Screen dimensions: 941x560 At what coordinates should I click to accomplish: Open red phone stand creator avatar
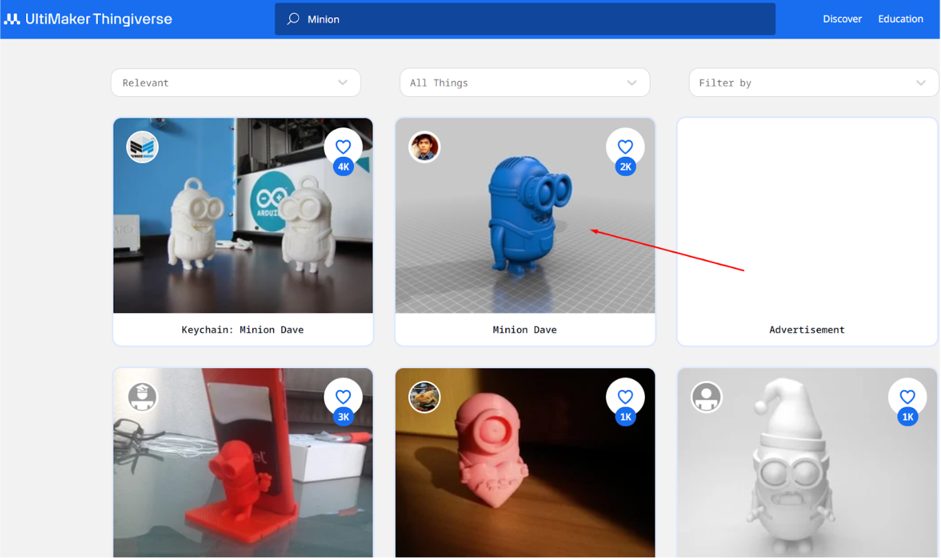pyautogui.click(x=142, y=398)
